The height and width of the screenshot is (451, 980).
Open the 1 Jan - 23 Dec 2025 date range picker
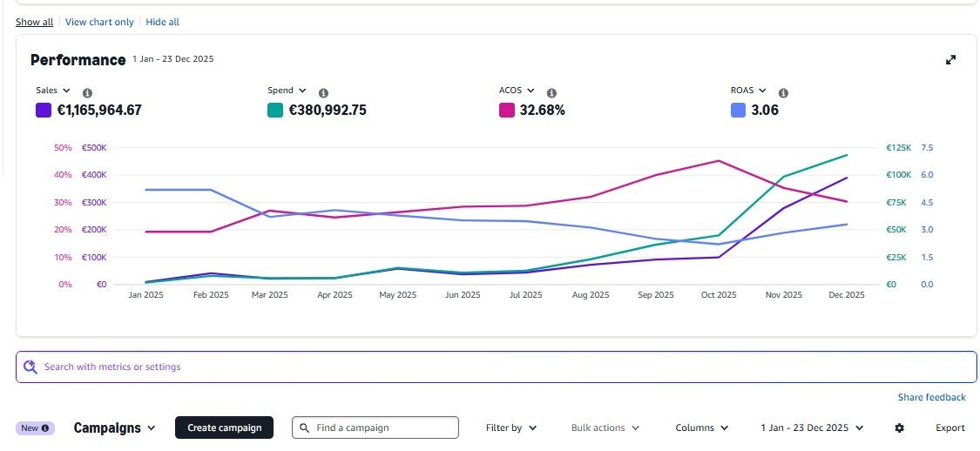812,427
